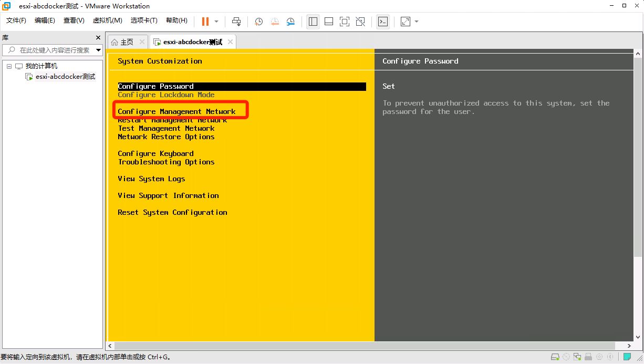
Task: Close the 主页 tab
Action: pos(142,42)
